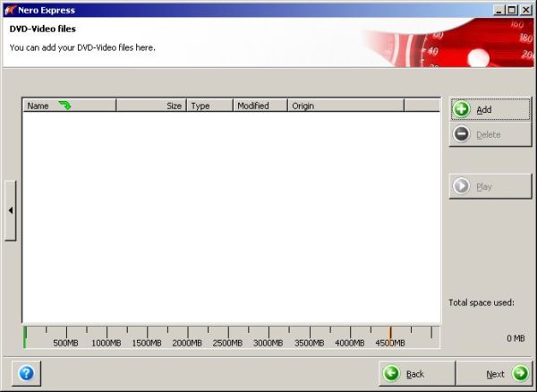Click the 'Total space used:' label
Image resolution: width=537 pixels, height=392 pixels.
482,303
